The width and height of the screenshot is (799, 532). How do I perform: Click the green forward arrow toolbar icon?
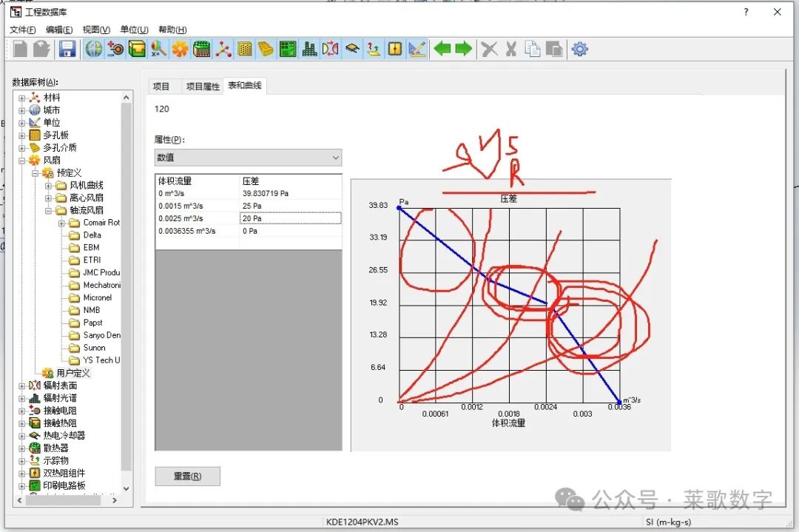(462, 49)
